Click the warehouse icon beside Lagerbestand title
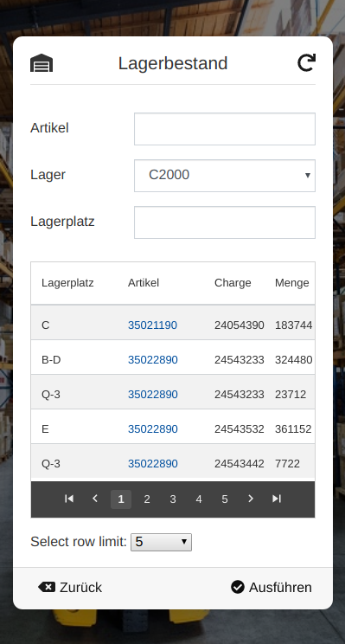The height and width of the screenshot is (644, 345). point(42,63)
